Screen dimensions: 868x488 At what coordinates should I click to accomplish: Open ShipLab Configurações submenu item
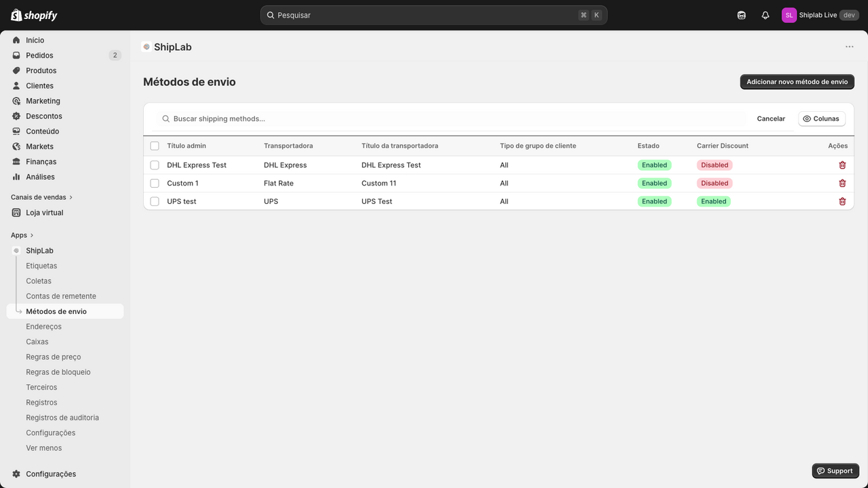(51, 433)
